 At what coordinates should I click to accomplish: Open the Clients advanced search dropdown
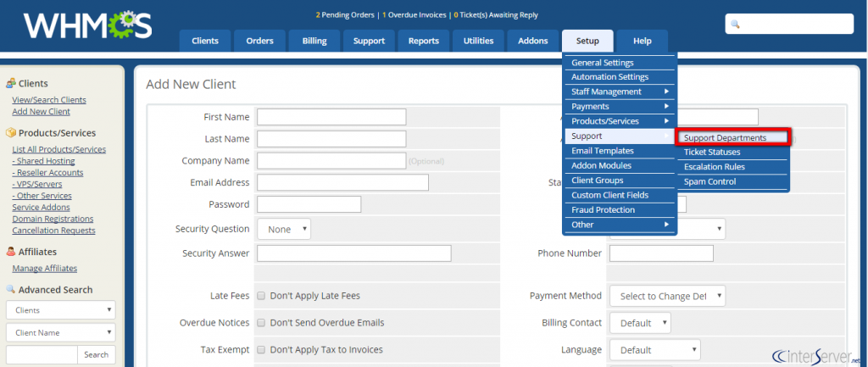click(x=61, y=310)
